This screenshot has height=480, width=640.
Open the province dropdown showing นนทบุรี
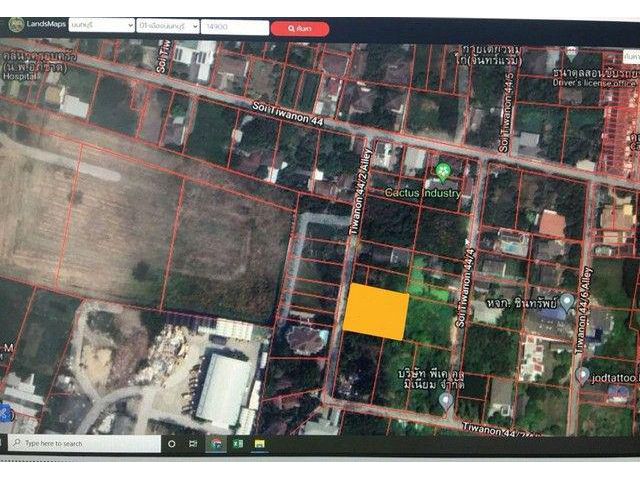click(102, 25)
